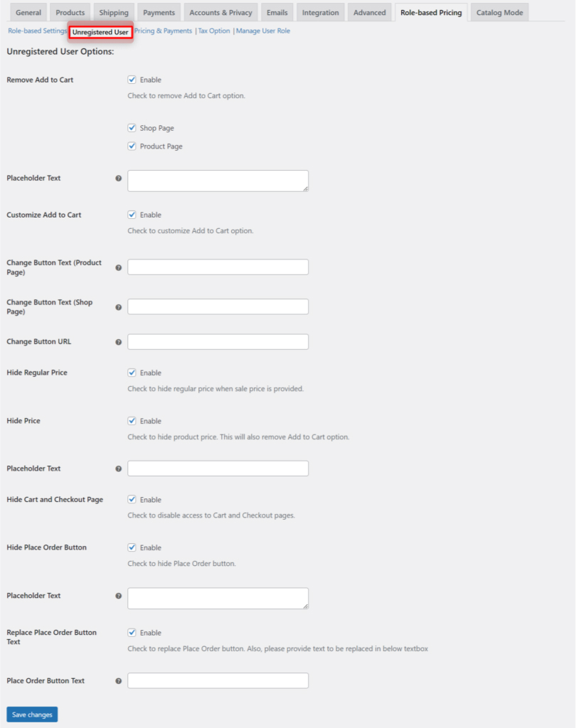
Task: Open help tooltip for Place Order Button Text
Action: [x=117, y=680]
